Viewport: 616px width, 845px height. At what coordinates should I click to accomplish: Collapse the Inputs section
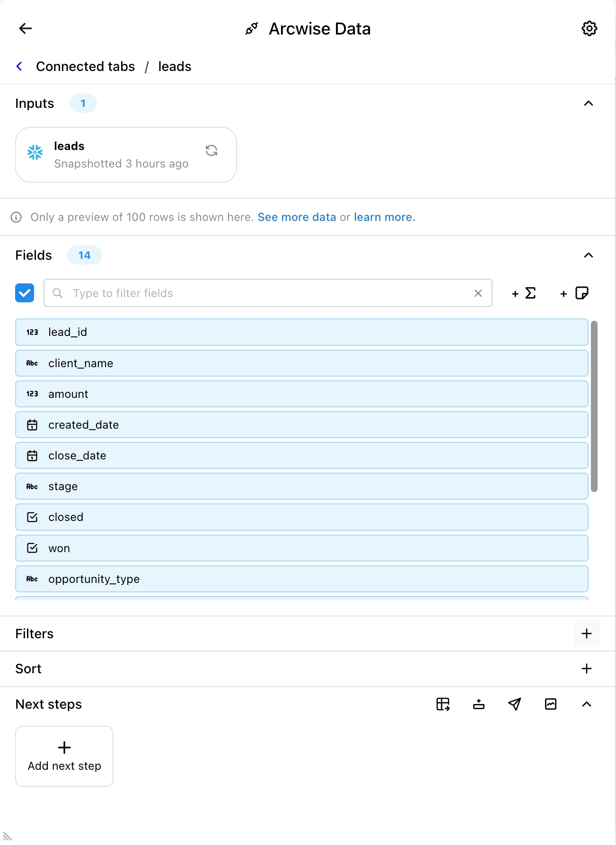pos(589,104)
